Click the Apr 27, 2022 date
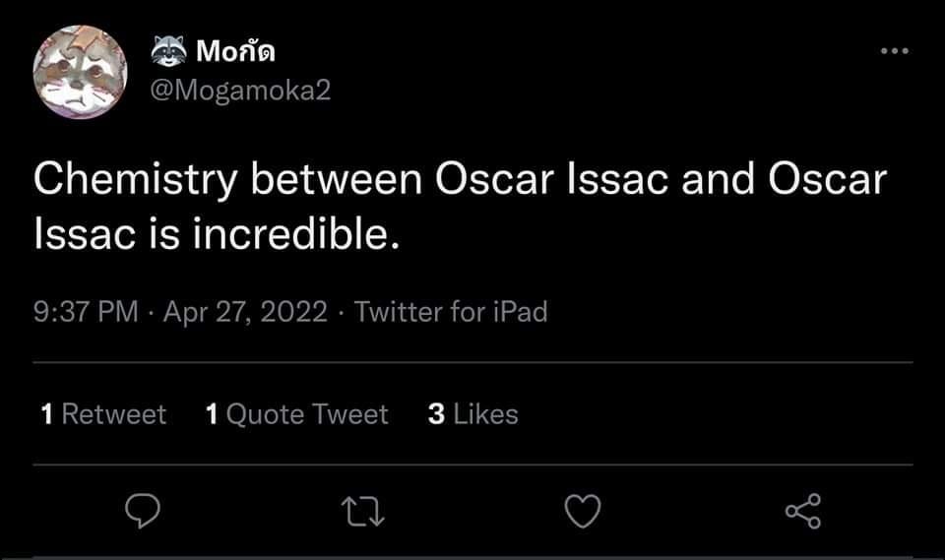Image resolution: width=945 pixels, height=560 pixels. (245, 312)
